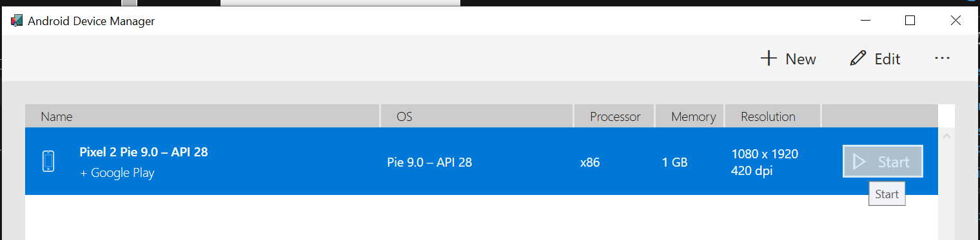The height and width of the screenshot is (240, 980).
Task: Click the + Google Play label
Action: click(x=117, y=173)
